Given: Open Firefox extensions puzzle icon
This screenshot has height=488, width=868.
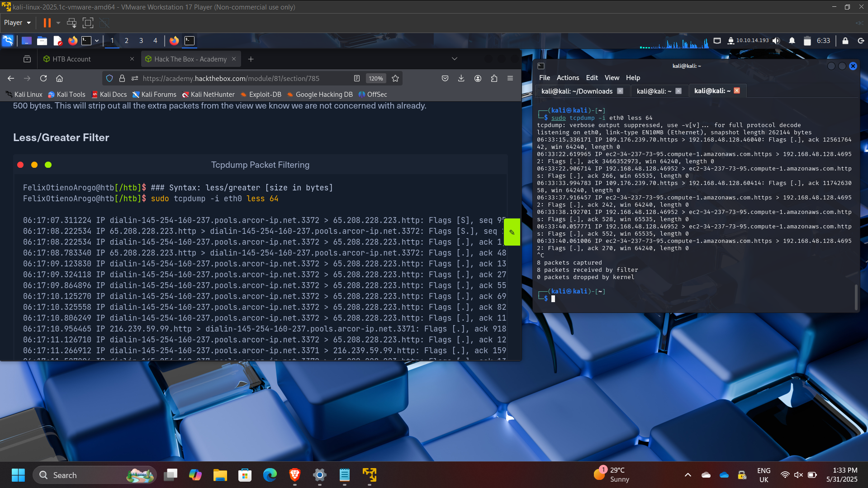Looking at the screenshot, I should [494, 78].
